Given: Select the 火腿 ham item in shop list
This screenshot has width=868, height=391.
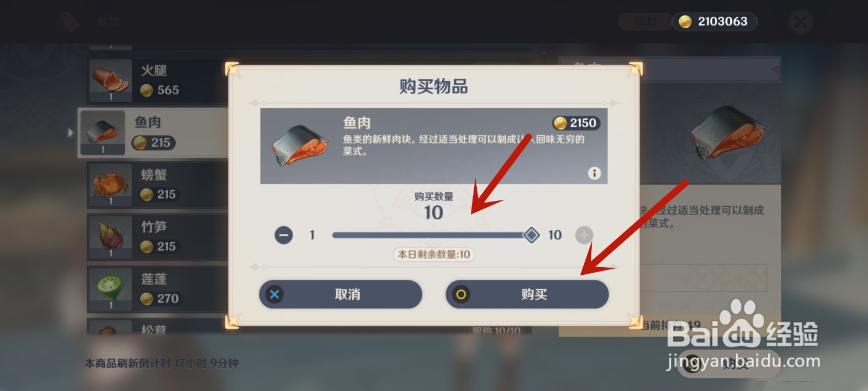Looking at the screenshot, I should point(157,80).
